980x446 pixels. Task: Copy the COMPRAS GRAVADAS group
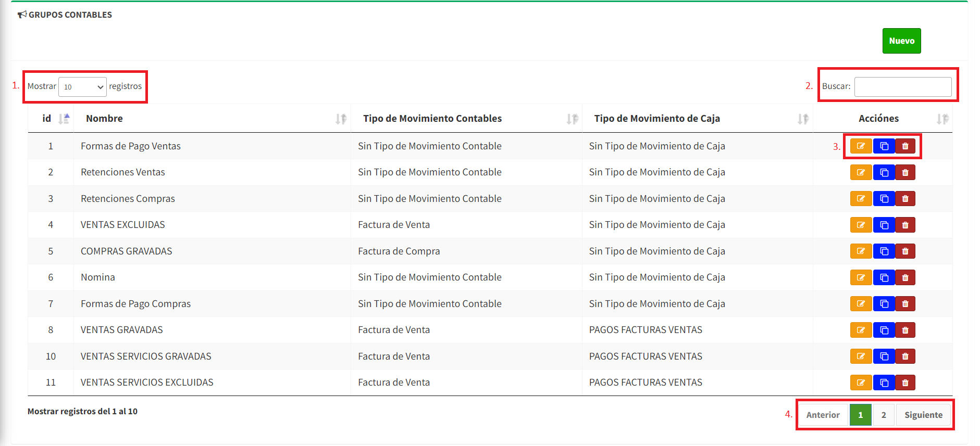click(x=884, y=251)
